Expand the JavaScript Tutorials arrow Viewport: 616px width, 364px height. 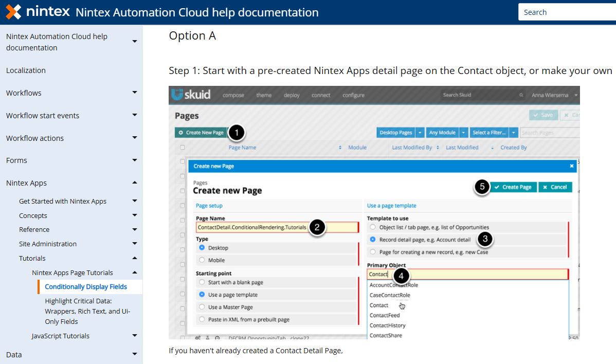click(x=135, y=336)
